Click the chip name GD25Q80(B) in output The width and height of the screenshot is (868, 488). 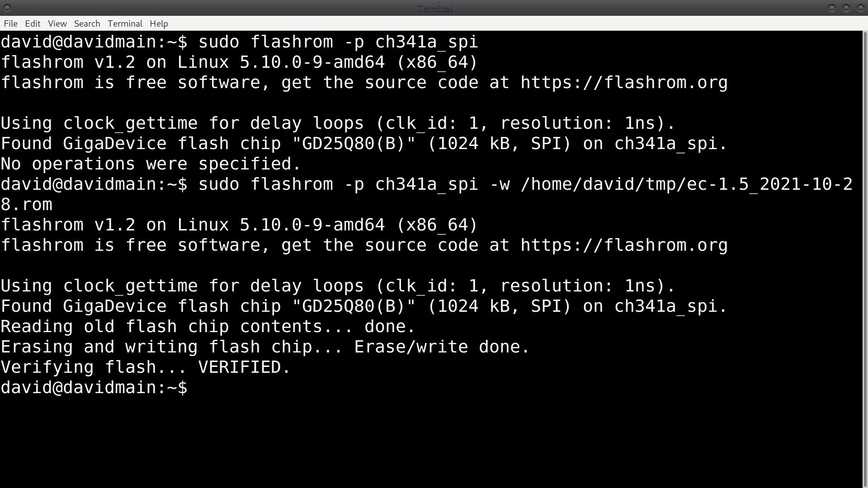click(353, 143)
